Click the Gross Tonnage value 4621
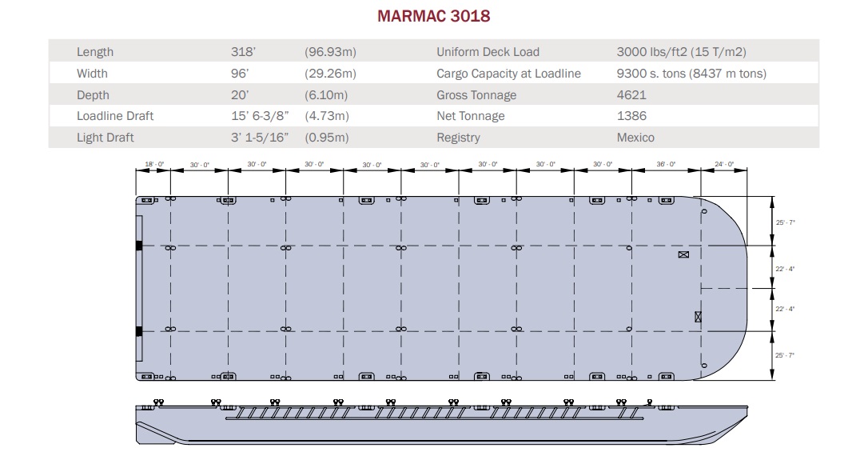 tap(631, 95)
